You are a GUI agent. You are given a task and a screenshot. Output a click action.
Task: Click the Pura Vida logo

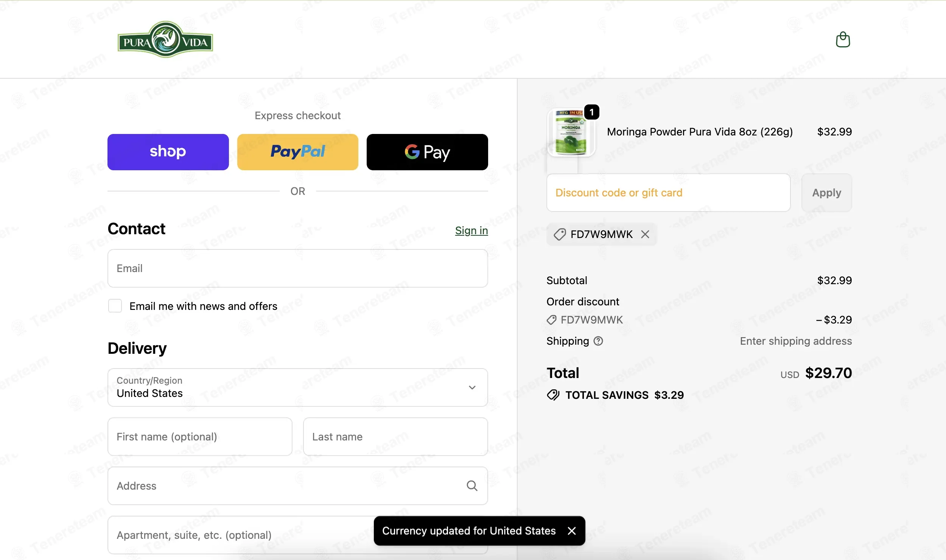(165, 39)
